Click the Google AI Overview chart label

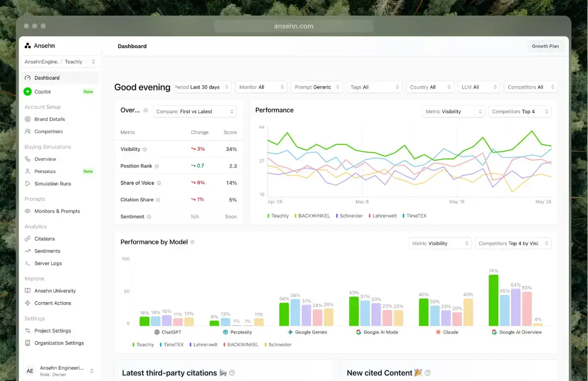tap(516, 332)
